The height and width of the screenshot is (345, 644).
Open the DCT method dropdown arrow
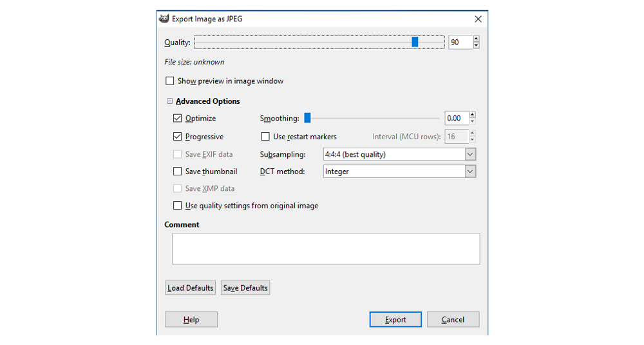[470, 172]
